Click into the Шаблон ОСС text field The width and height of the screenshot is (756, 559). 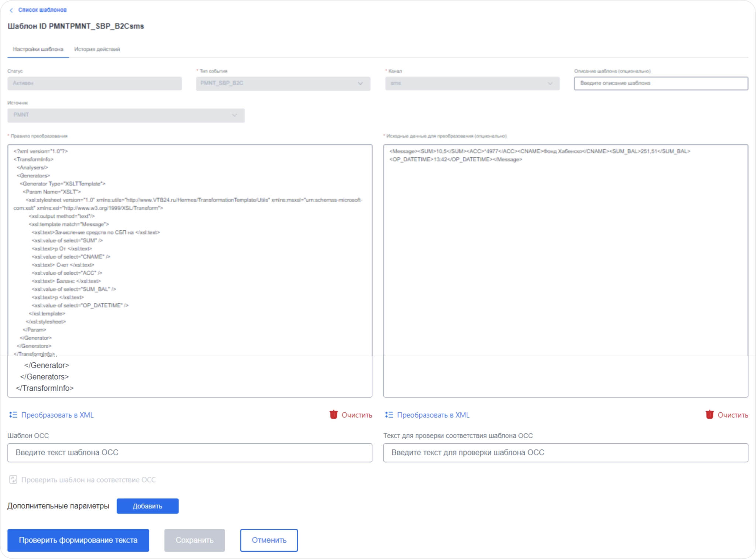click(x=190, y=453)
